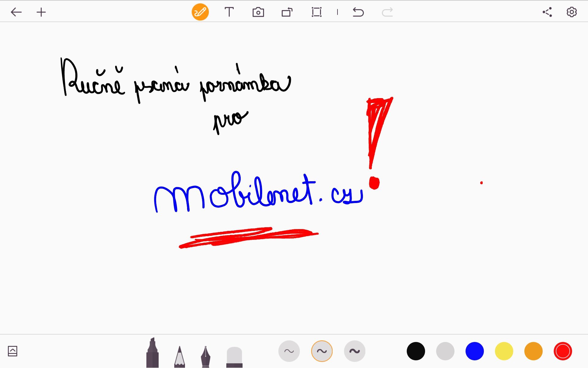Activate the selection frame tool
The image size is (588, 368).
(316, 12)
